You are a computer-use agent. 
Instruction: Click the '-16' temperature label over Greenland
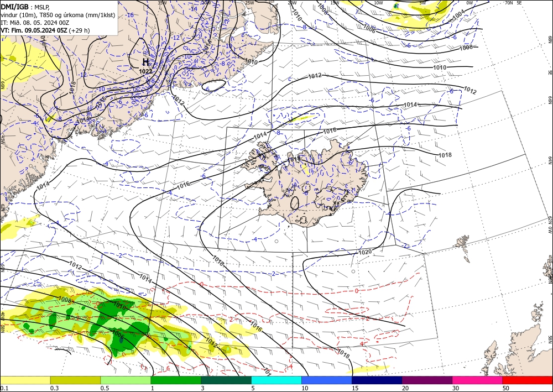point(130,15)
